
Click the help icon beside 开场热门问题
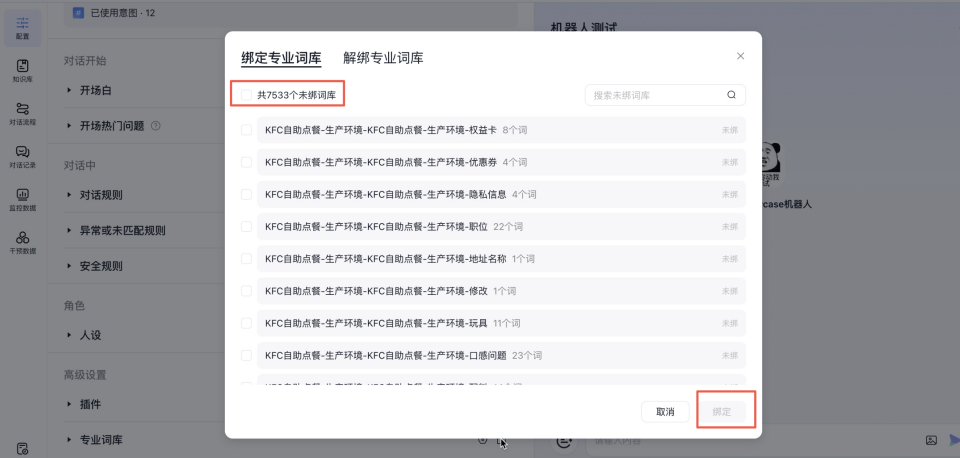coord(156,126)
